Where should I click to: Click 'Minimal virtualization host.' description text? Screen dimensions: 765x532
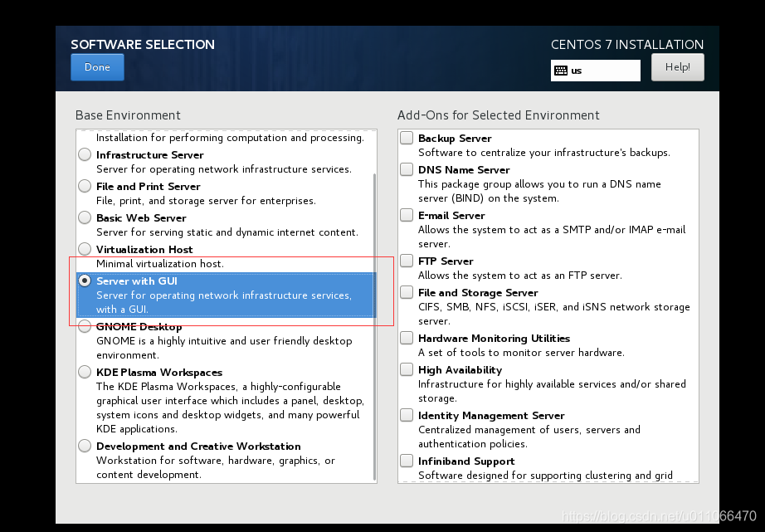(x=160, y=264)
